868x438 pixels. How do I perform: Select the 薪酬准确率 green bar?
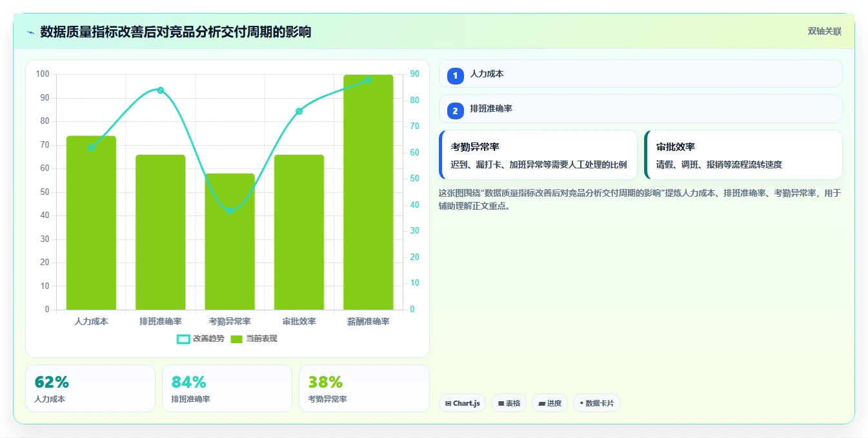[x=368, y=192]
